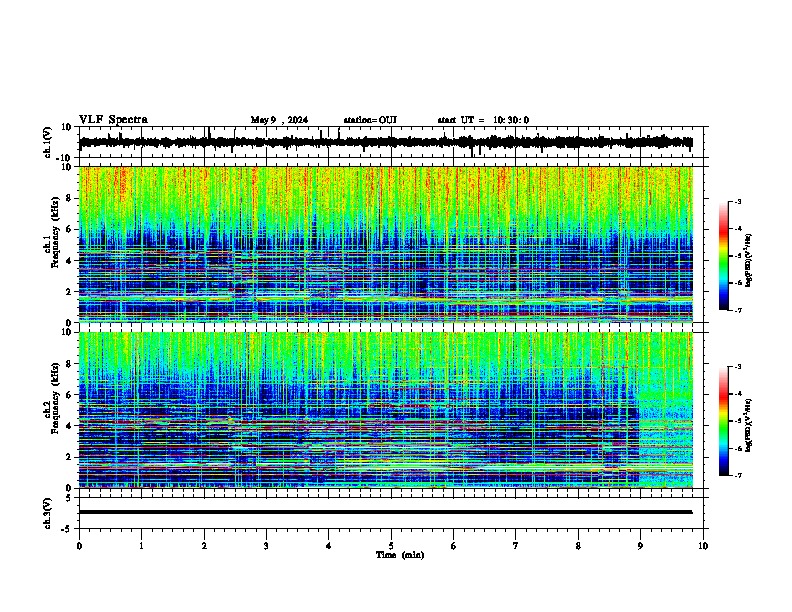Click the ch.3 flat voltage trace
Image resolution: width=792 pixels, height=612 pixels.
click(x=386, y=512)
